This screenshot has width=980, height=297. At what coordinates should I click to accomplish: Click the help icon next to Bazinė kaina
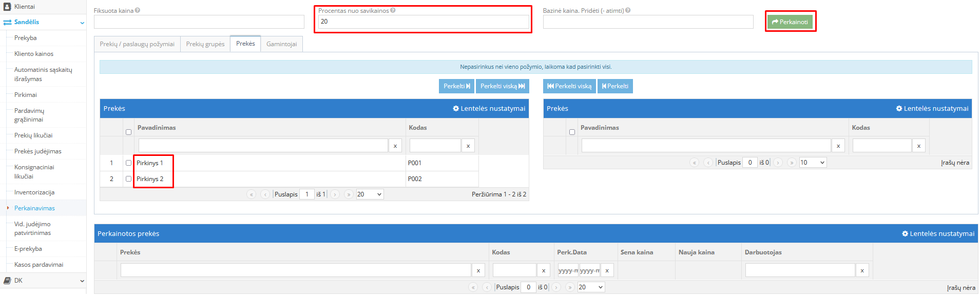(x=628, y=10)
